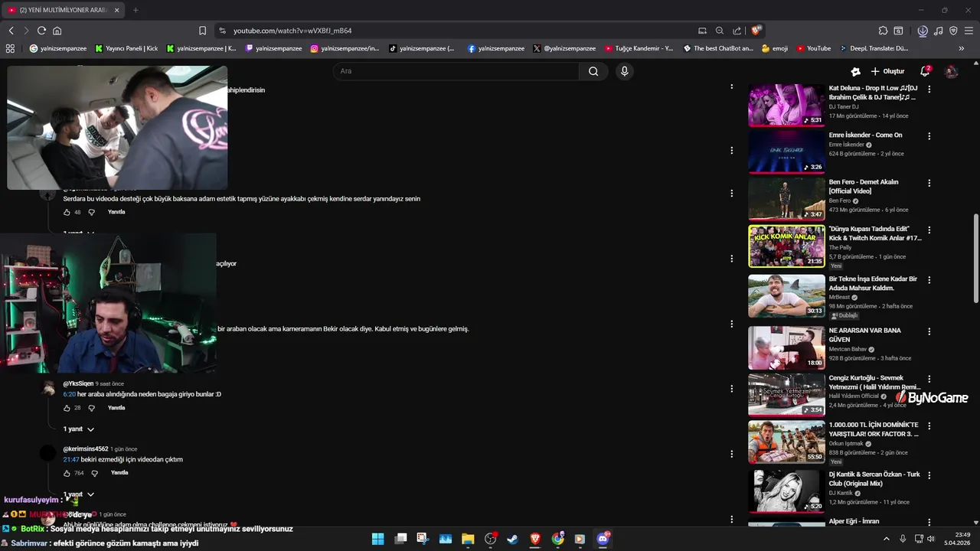Open a new browser tab with plus
Image resolution: width=980 pixels, height=551 pixels.
coord(136,10)
